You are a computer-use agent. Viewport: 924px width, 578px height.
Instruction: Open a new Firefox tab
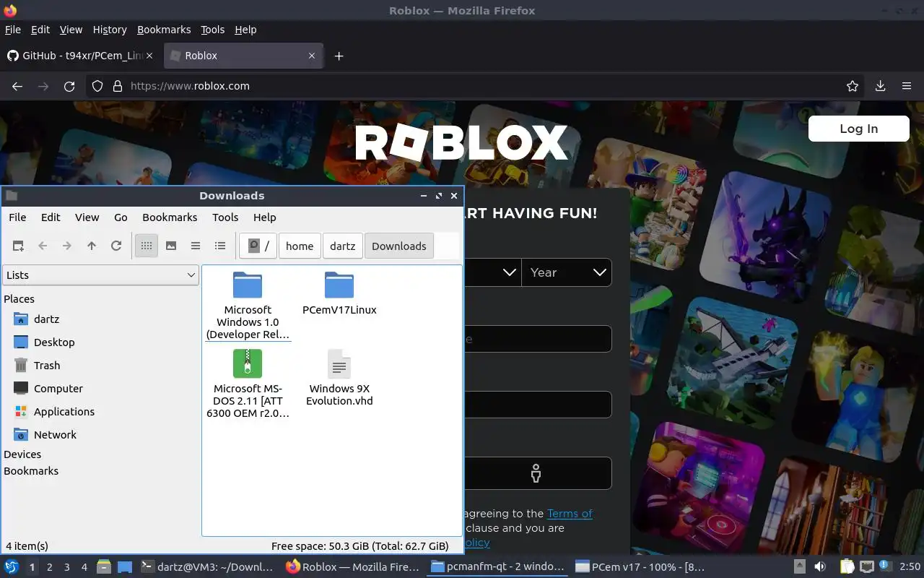point(339,56)
